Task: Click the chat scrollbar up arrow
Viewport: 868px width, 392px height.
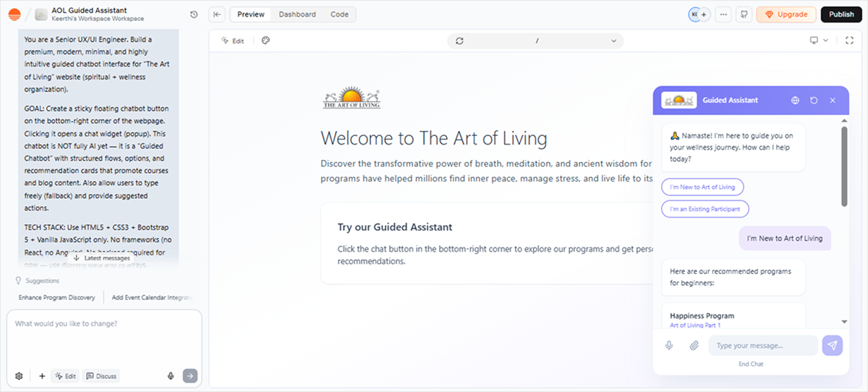Action: [844, 119]
